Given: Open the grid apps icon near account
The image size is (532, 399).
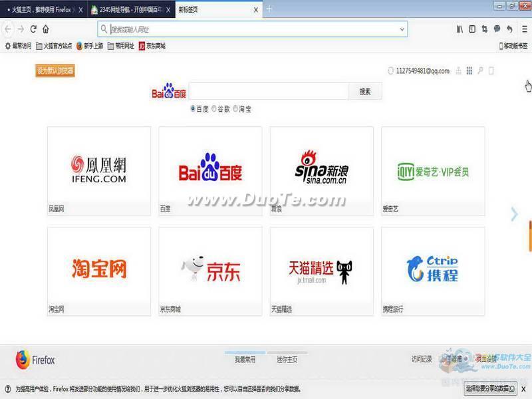Looking at the screenshot, I should (x=469, y=70).
